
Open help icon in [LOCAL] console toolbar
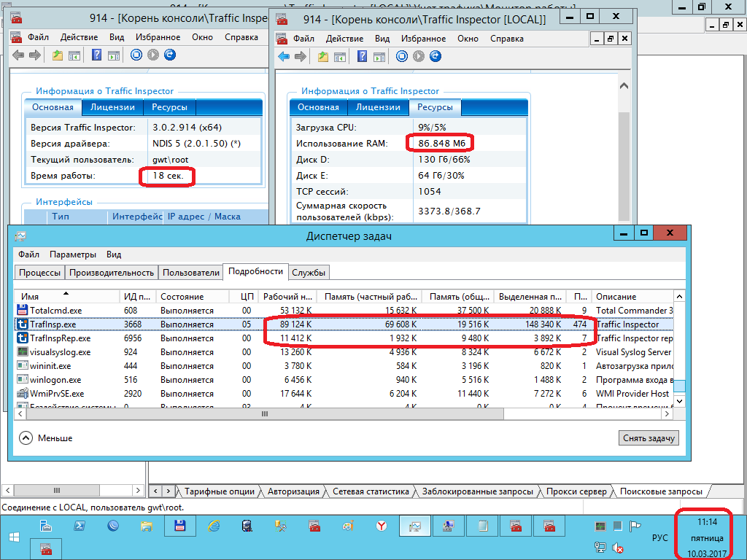click(x=362, y=57)
